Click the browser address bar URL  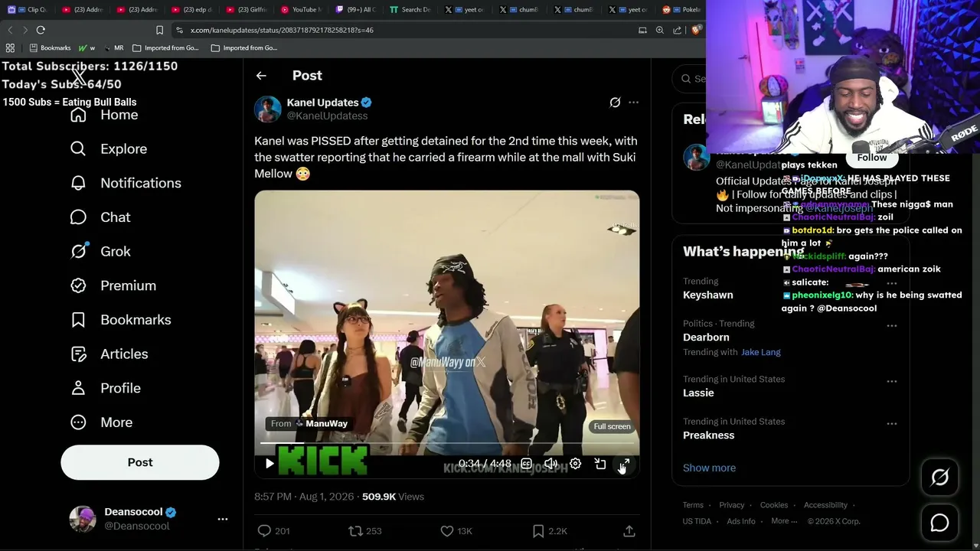tap(282, 30)
